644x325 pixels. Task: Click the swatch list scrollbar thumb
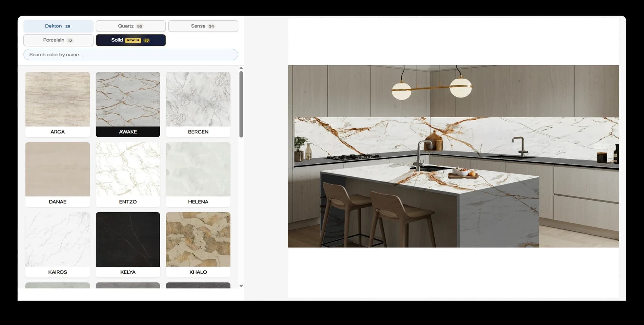tap(241, 104)
